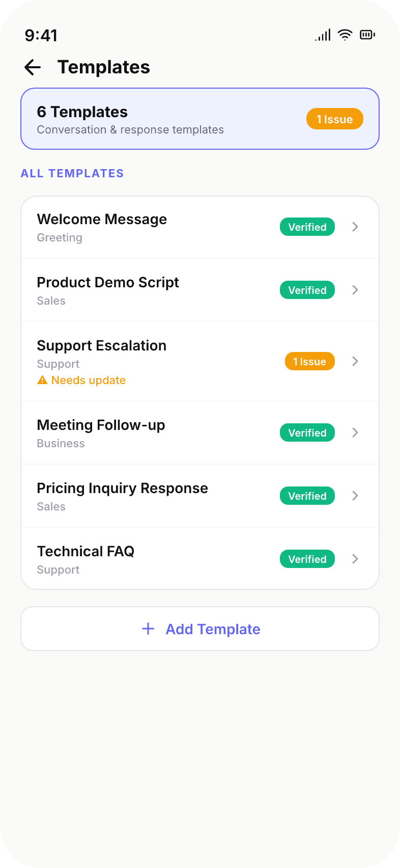Tap the Wi-Fi status icon
The height and width of the screenshot is (868, 400).
click(x=345, y=35)
